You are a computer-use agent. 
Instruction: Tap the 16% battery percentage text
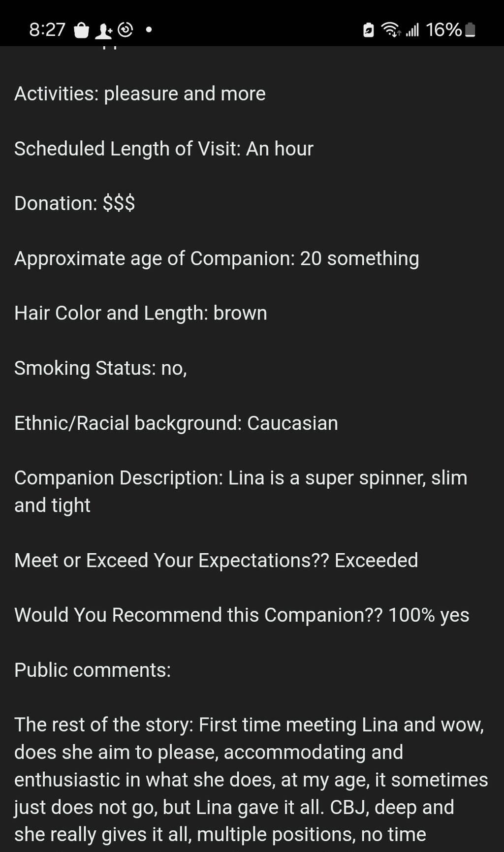click(x=443, y=30)
